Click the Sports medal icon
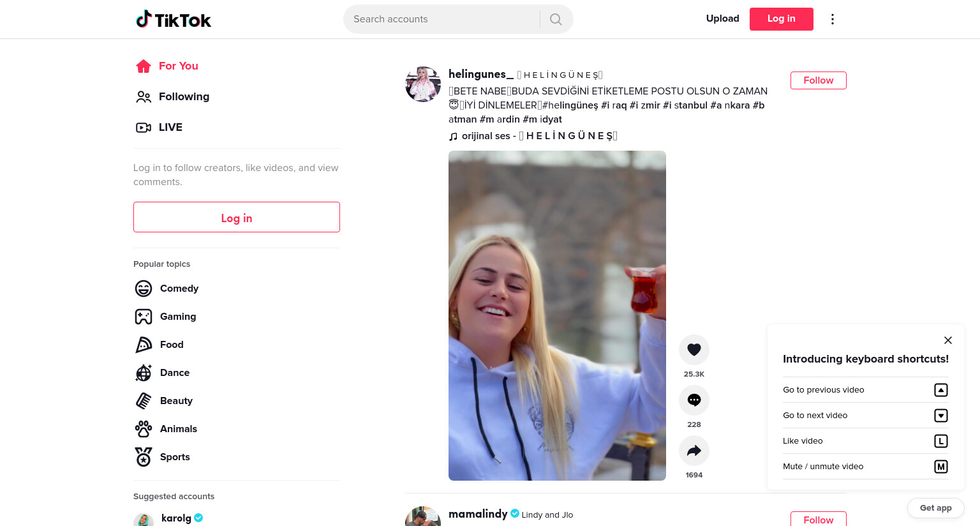This screenshot has height=526, width=980. pyautogui.click(x=144, y=457)
